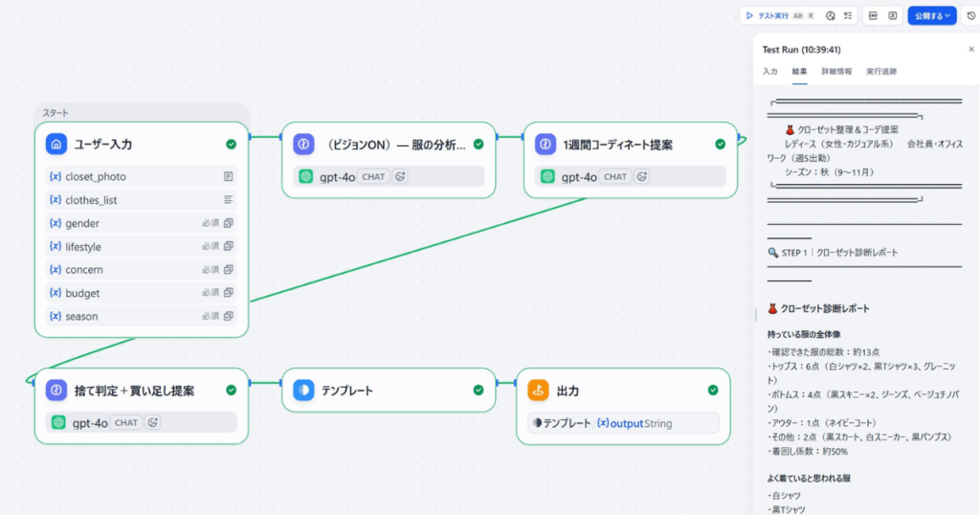Open the run history clock icon
980x515 pixels.
pos(830,15)
